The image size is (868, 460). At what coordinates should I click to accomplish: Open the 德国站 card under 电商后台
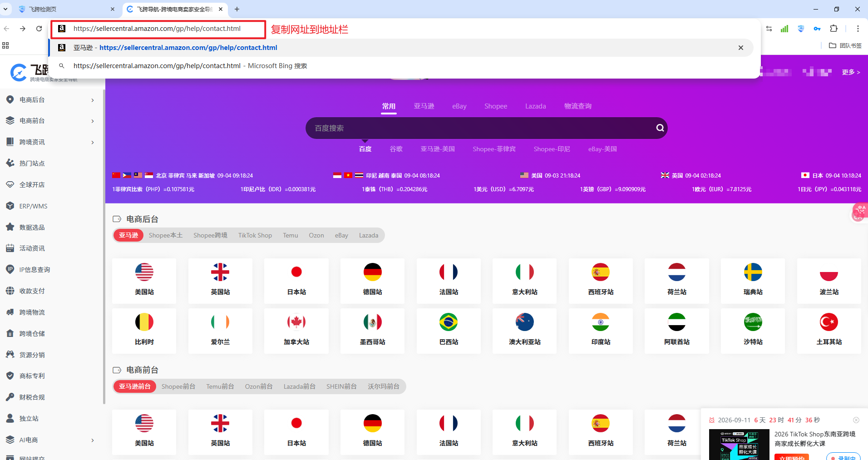[372, 281]
